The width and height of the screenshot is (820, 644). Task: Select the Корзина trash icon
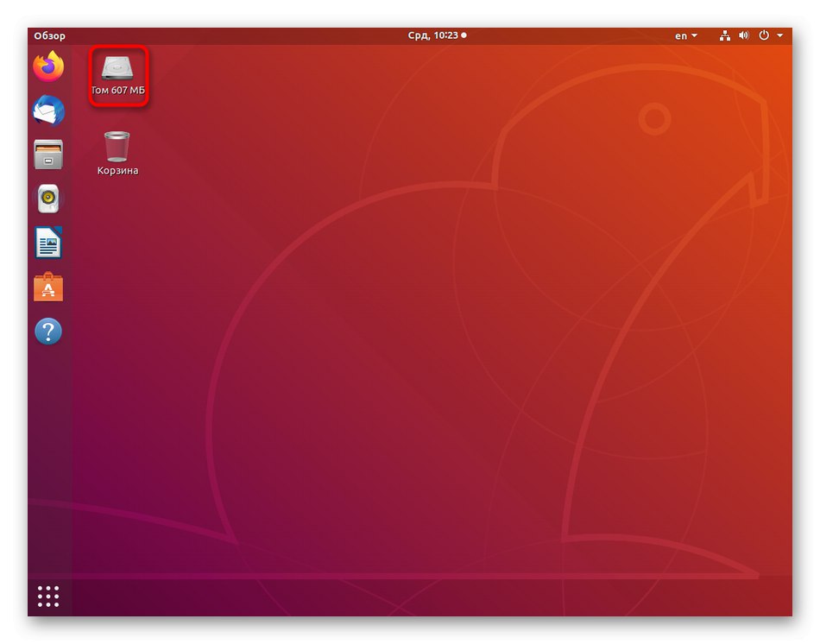point(117,154)
